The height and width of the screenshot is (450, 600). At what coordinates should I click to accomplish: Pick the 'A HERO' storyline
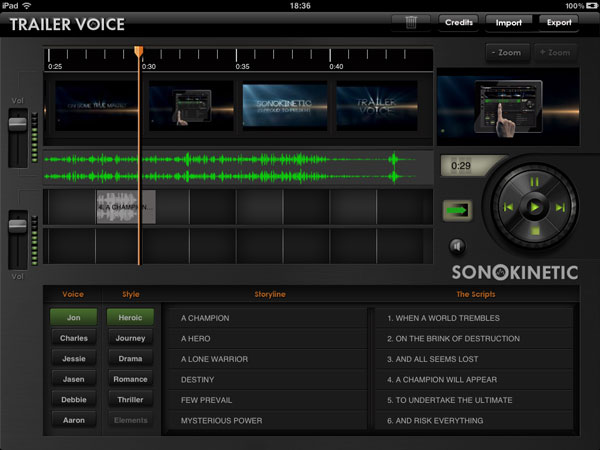tap(267, 338)
